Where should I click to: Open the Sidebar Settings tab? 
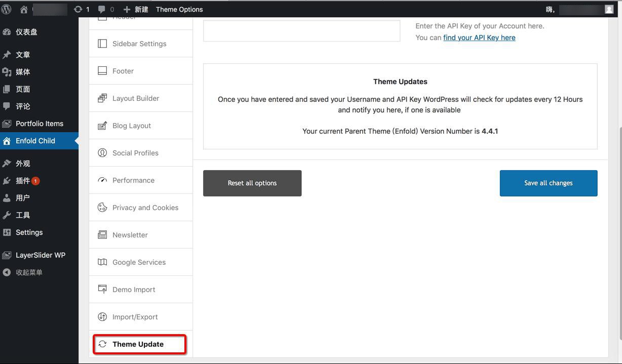(141, 44)
